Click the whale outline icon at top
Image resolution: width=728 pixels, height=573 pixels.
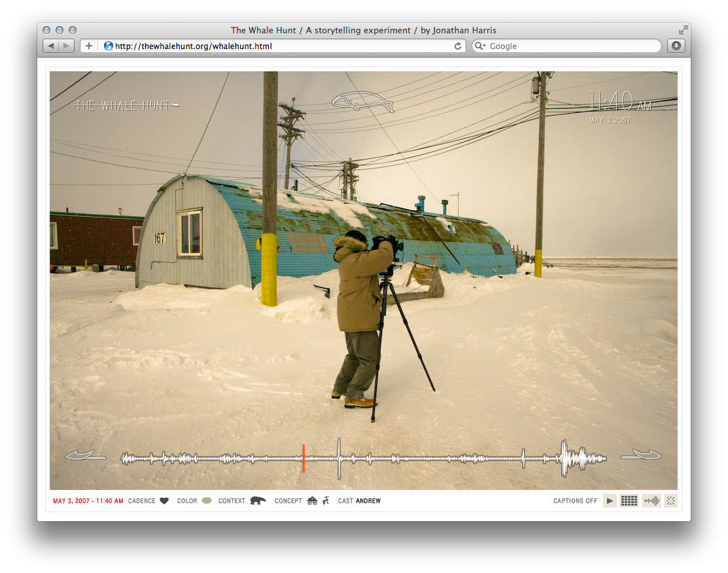point(362,102)
